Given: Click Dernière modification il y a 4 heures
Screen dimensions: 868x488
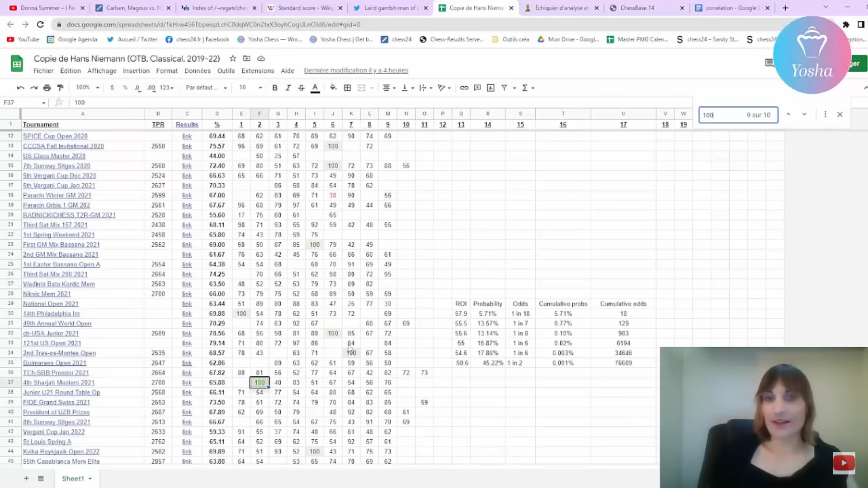Looking at the screenshot, I should [x=356, y=70].
